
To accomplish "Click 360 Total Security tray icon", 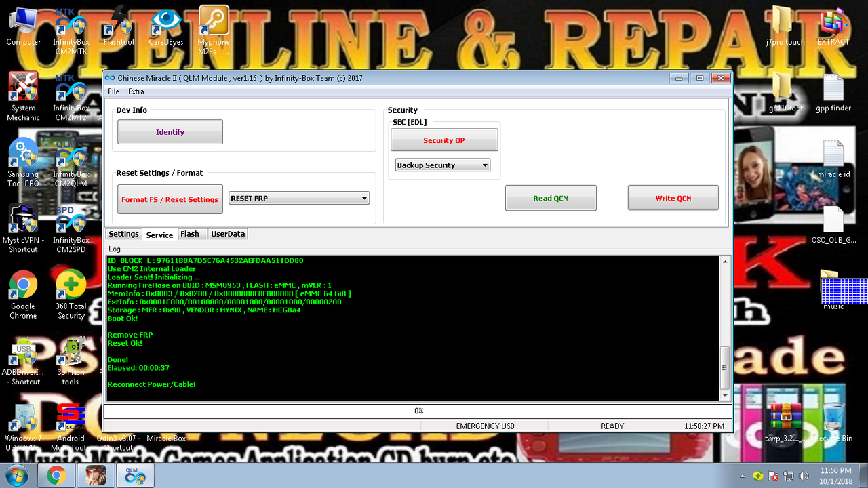I will point(758,476).
